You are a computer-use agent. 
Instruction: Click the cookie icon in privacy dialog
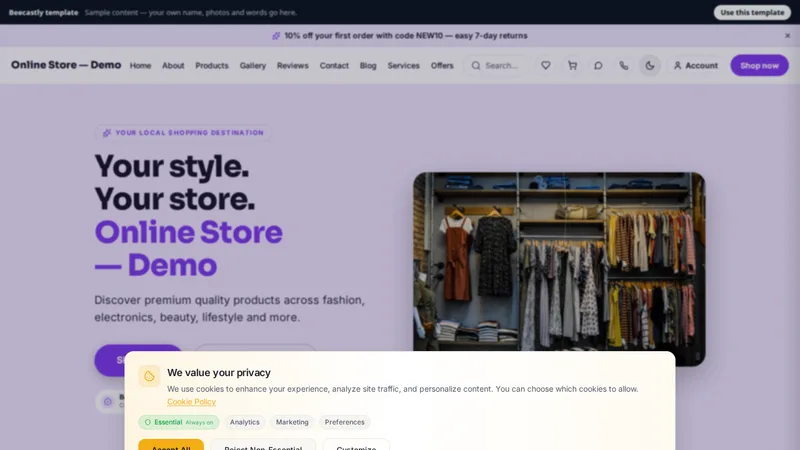149,376
